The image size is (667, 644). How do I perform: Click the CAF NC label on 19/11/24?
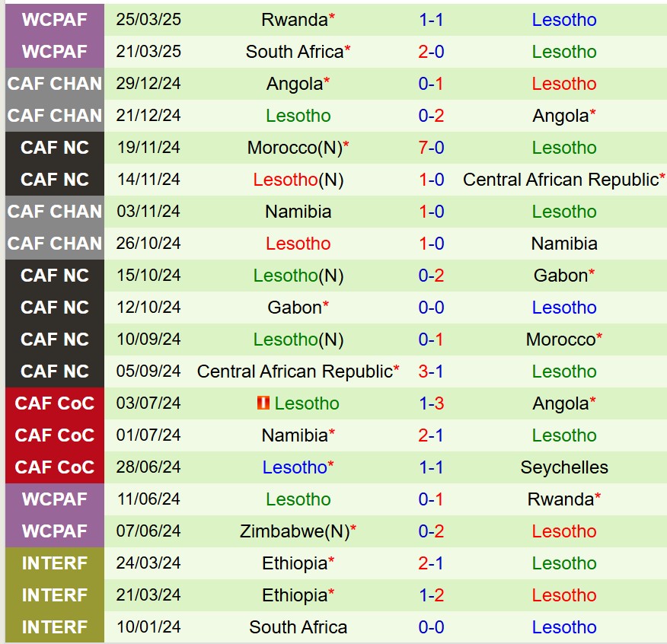(54, 148)
